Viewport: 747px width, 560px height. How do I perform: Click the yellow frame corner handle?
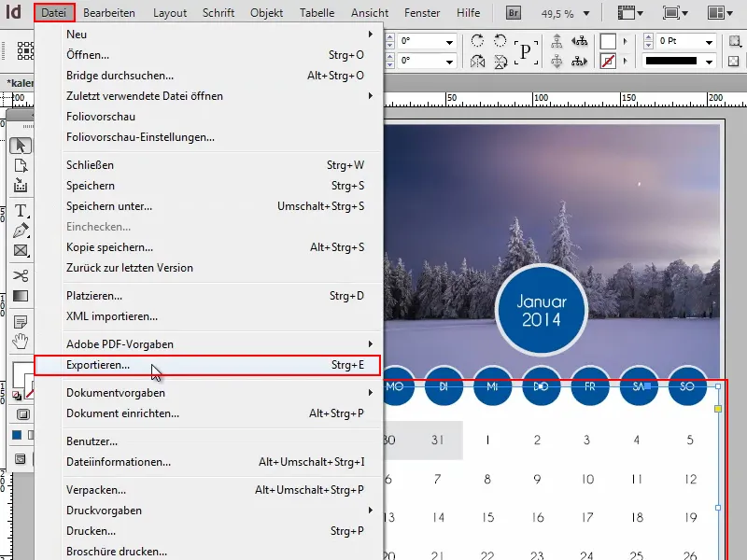click(718, 409)
